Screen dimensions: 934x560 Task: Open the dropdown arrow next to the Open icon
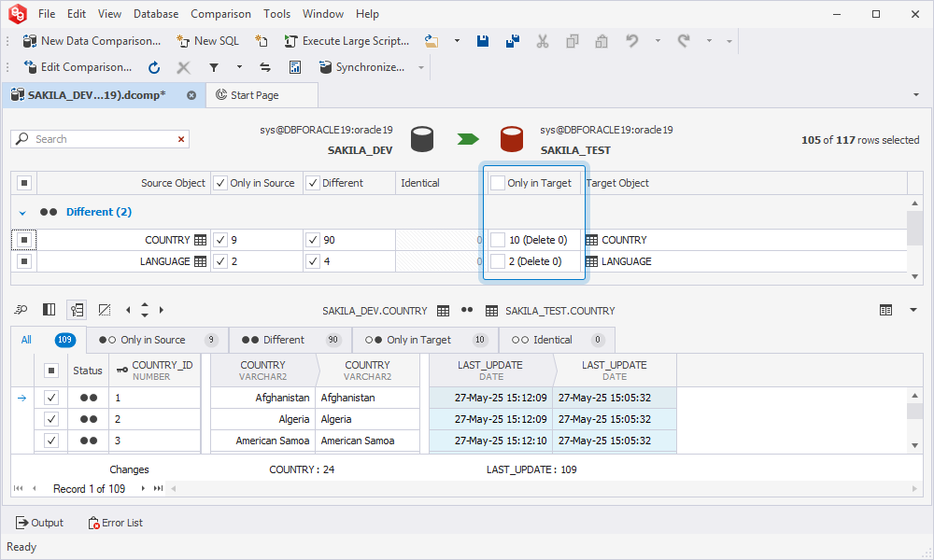(x=457, y=41)
